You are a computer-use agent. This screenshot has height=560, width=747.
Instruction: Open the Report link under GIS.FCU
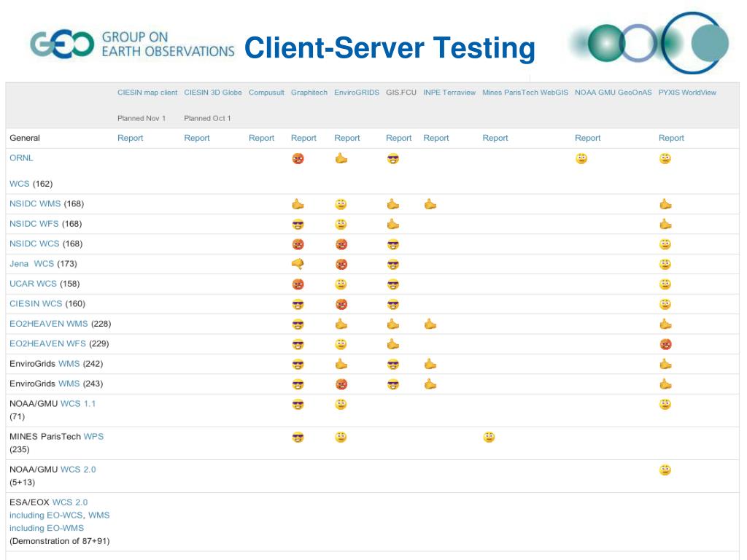click(x=399, y=138)
